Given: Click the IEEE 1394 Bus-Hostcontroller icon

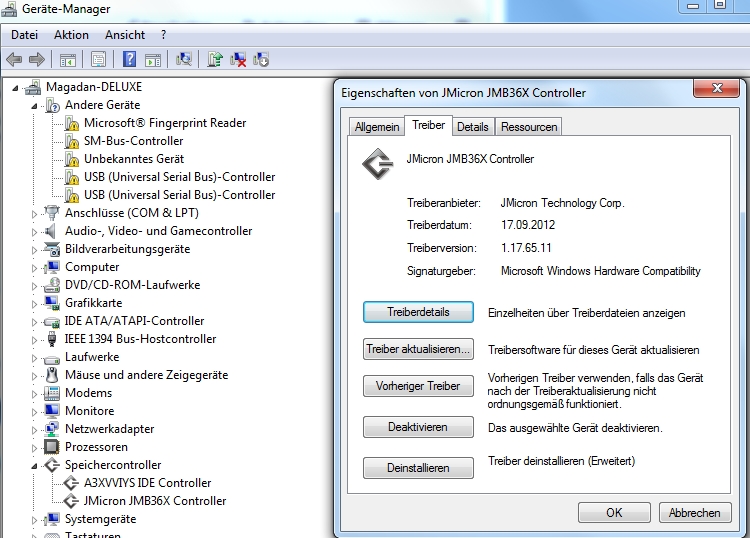Looking at the screenshot, I should (x=52, y=339).
